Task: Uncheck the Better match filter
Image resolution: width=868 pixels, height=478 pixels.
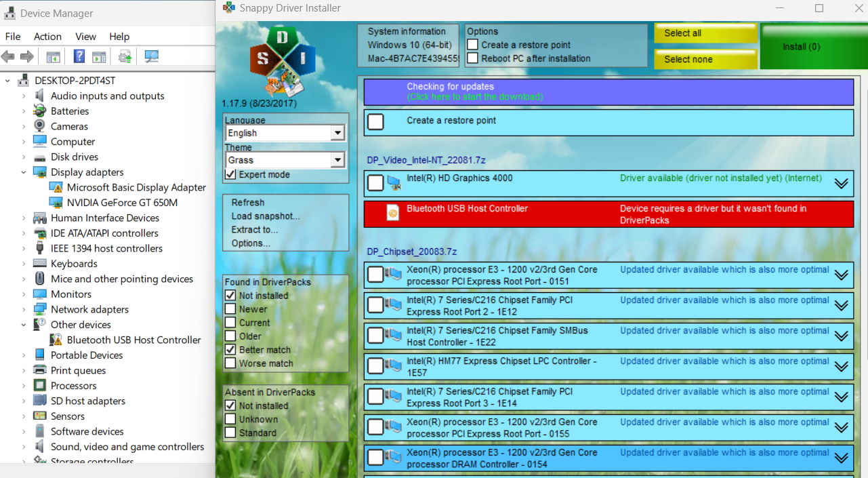Action: (230, 350)
